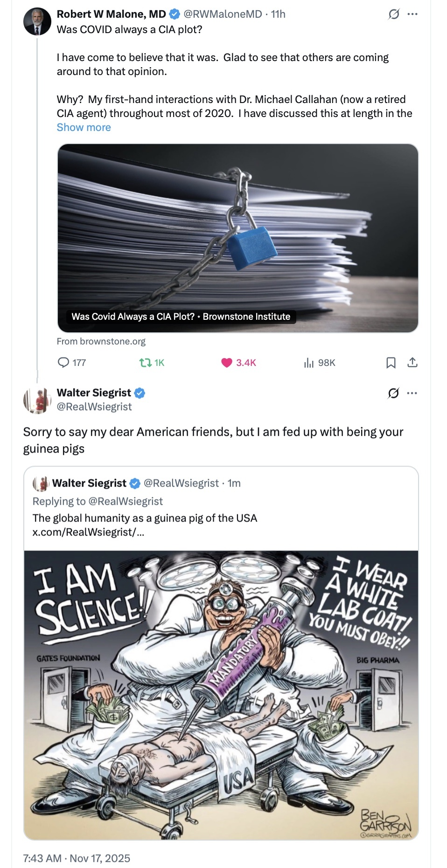Click the share icon on Malone's post
Image resolution: width=447 pixels, height=868 pixels.
click(x=412, y=362)
